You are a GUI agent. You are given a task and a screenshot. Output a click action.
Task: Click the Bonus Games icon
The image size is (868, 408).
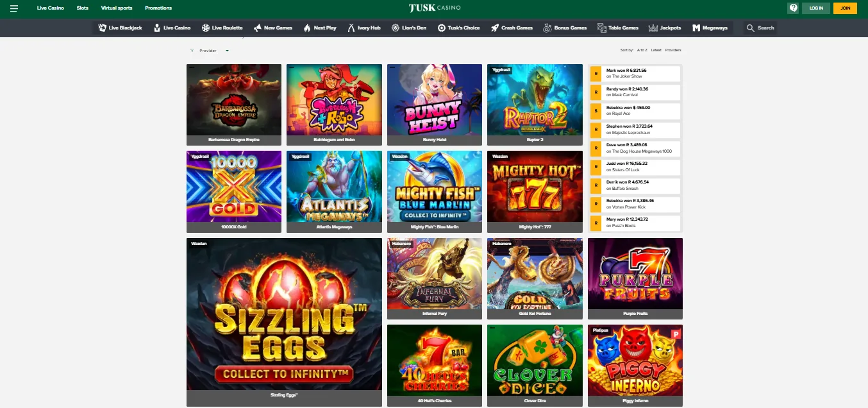547,28
